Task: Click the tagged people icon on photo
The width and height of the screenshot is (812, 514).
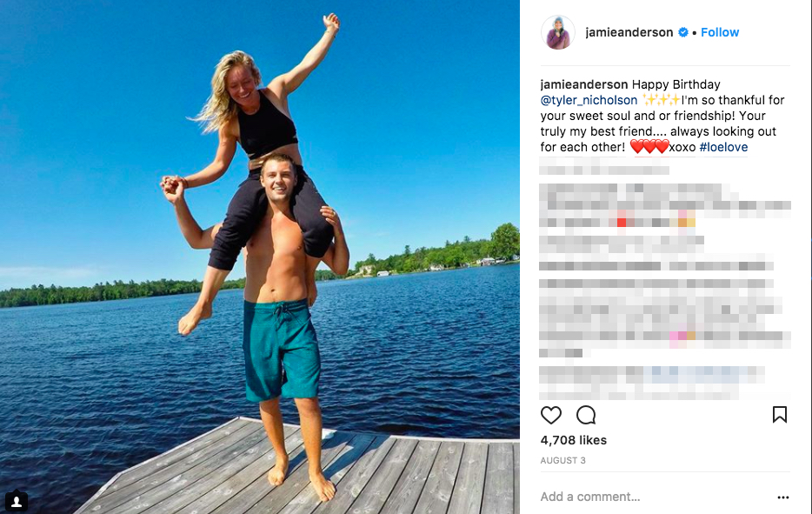Action: click(16, 501)
